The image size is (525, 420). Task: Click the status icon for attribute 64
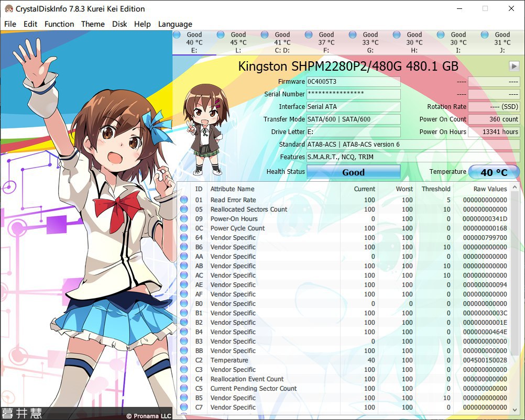pyautogui.click(x=184, y=238)
